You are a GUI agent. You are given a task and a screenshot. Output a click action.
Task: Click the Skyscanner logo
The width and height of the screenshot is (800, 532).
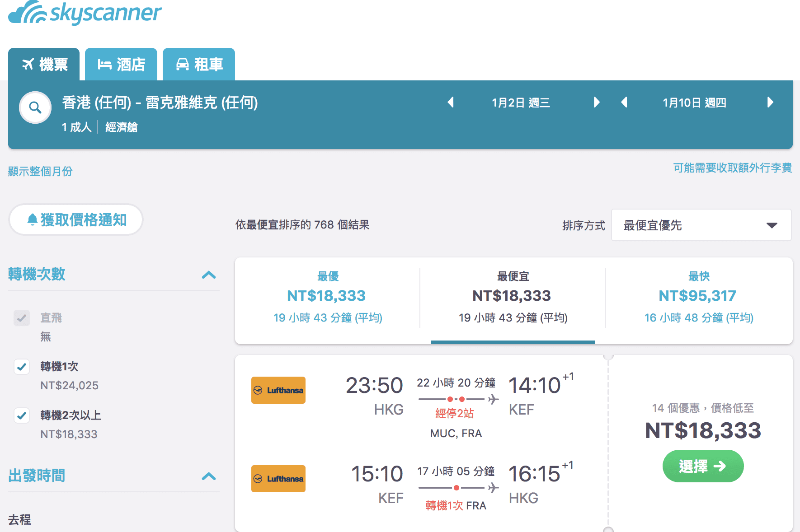[85, 12]
